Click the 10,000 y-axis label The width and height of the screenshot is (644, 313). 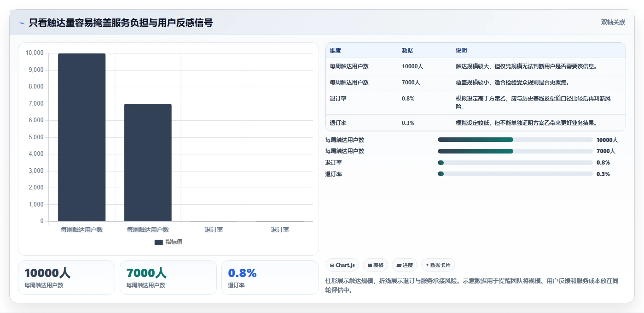(x=35, y=53)
